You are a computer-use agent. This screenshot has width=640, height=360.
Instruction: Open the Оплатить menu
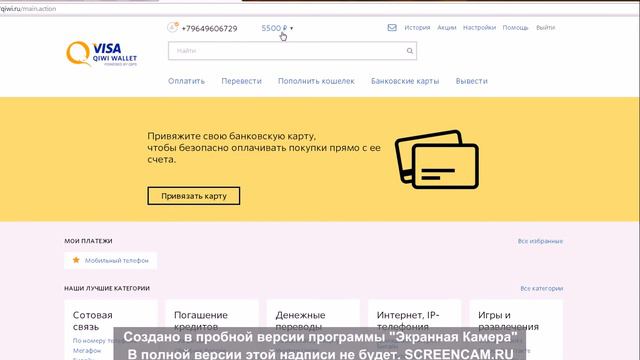tap(187, 81)
